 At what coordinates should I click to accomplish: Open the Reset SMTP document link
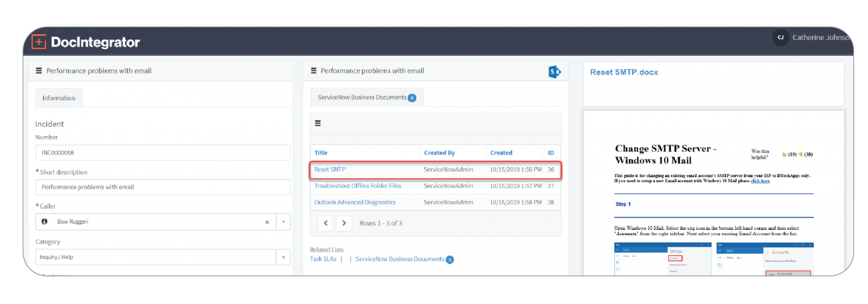tap(330, 170)
